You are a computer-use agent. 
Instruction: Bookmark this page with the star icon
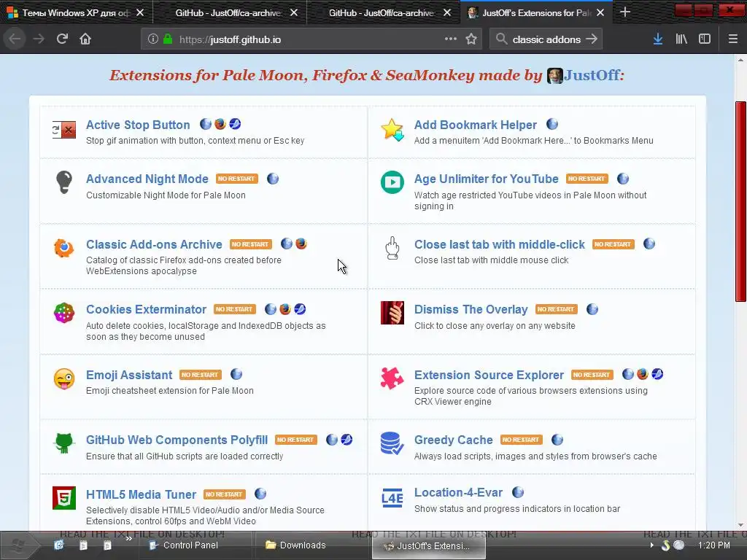pyautogui.click(x=471, y=39)
